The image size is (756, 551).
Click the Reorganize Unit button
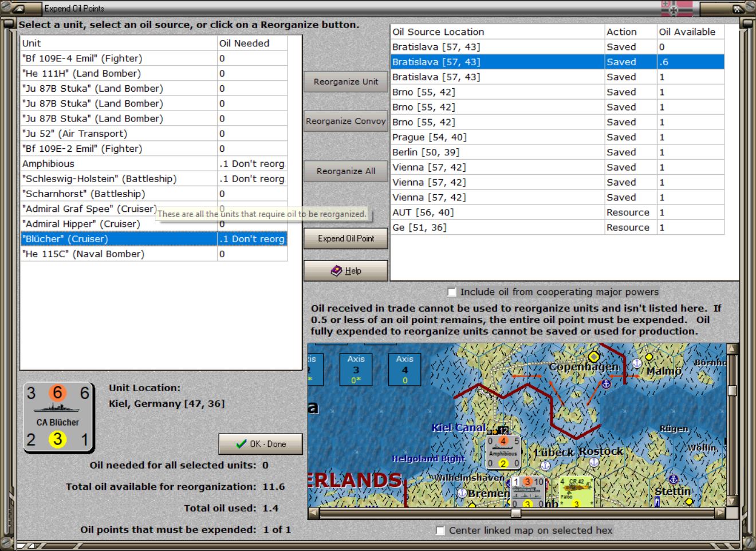(x=346, y=82)
